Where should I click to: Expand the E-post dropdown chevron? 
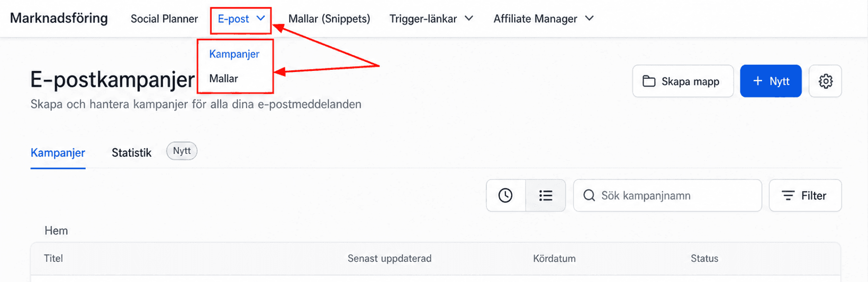coord(260,18)
